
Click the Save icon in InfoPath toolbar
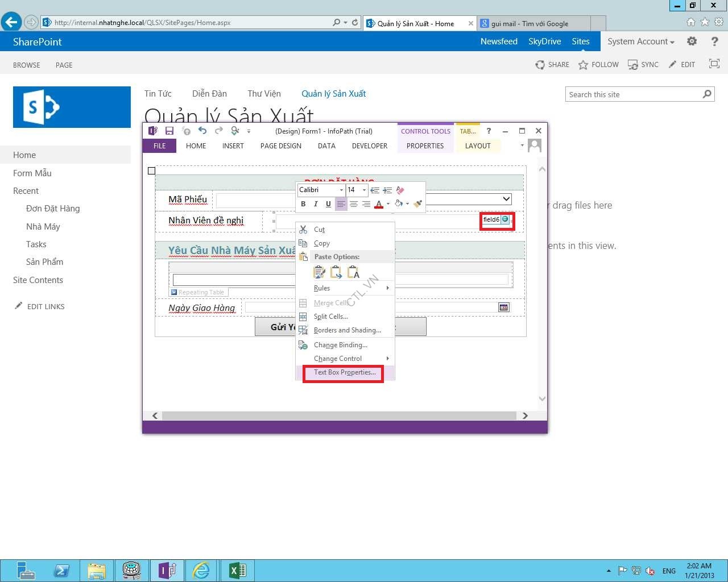click(x=169, y=131)
